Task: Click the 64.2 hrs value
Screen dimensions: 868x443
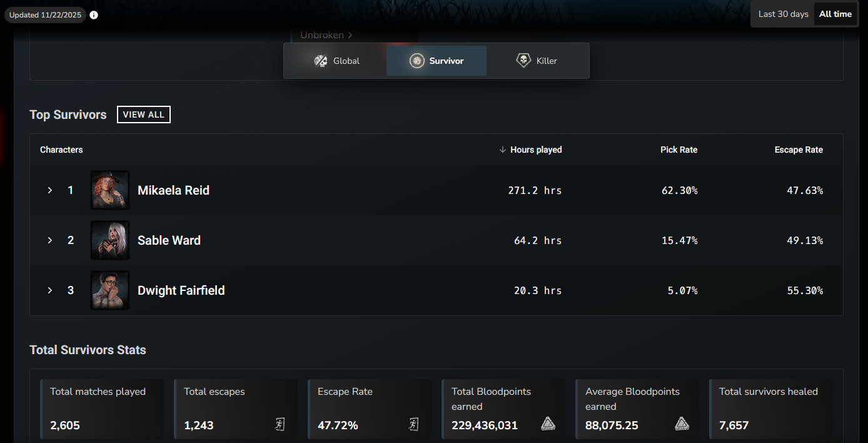Action: click(538, 240)
